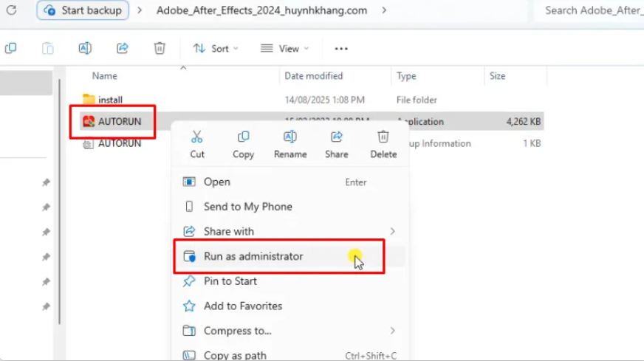Screen dimensions: 644x361
Task: Expand the Share with submenu
Action: click(288, 231)
